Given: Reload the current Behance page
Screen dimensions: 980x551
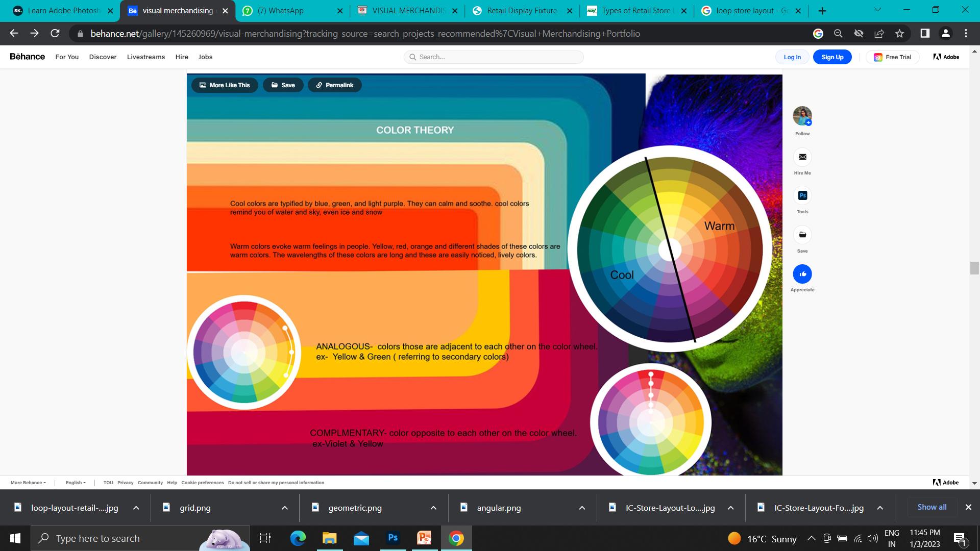Looking at the screenshot, I should pyautogui.click(x=55, y=34).
